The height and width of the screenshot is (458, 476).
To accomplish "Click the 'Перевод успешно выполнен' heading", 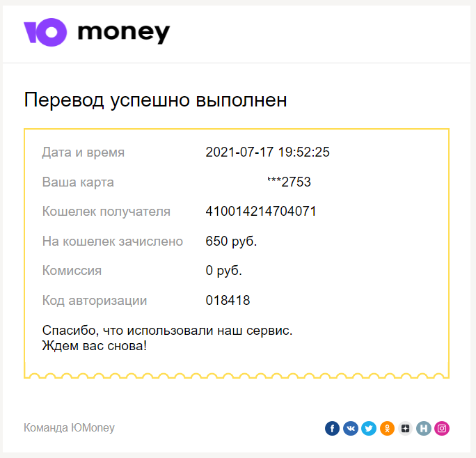I will click(x=155, y=100).
